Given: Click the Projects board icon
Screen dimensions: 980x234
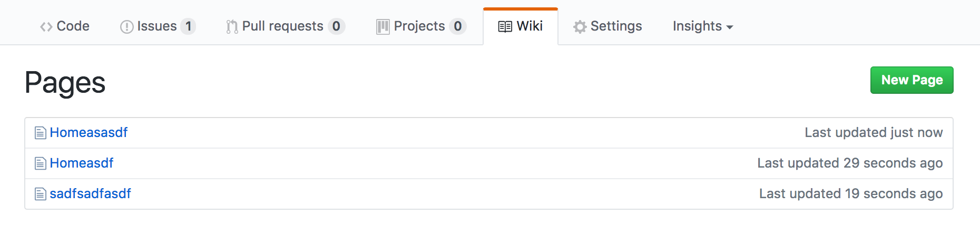Looking at the screenshot, I should [x=383, y=27].
